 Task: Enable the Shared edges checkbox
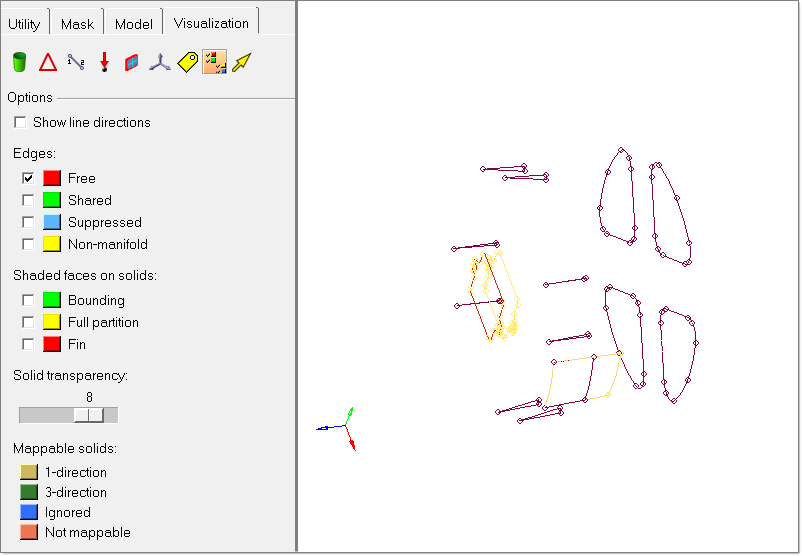[28, 200]
